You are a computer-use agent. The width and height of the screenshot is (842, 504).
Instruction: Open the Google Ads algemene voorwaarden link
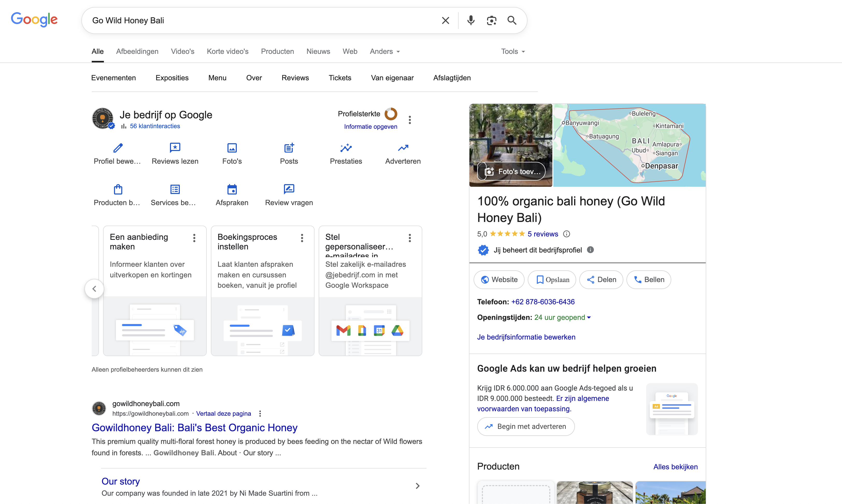[544, 404]
